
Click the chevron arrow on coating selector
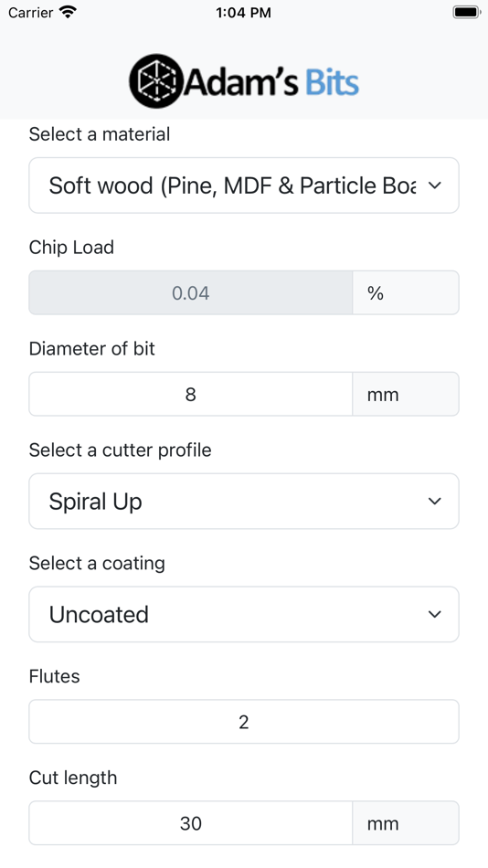435,615
